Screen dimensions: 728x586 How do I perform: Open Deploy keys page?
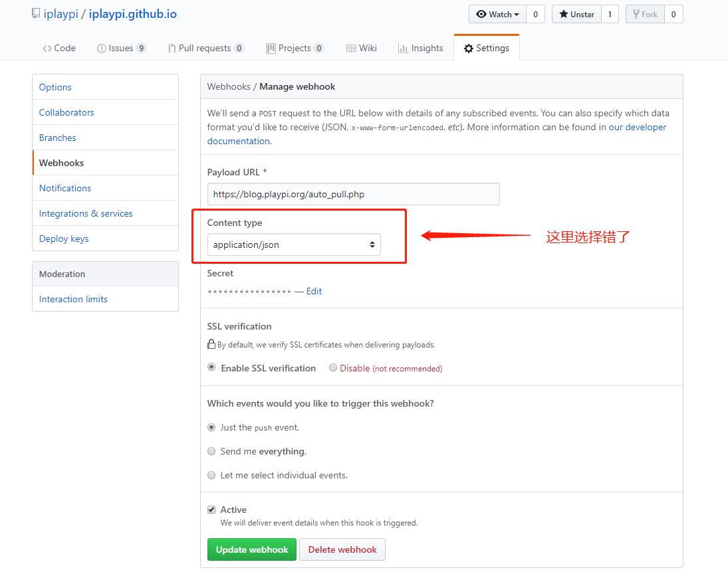pyautogui.click(x=106, y=239)
